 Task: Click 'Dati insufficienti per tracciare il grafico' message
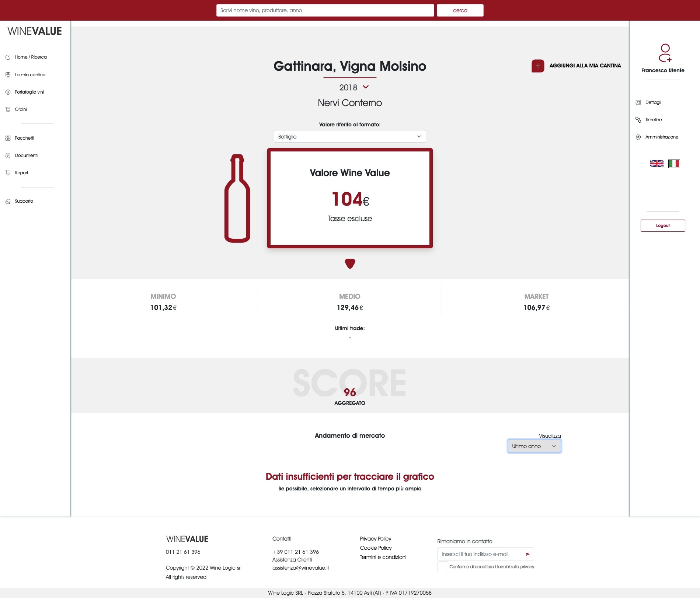coord(350,476)
